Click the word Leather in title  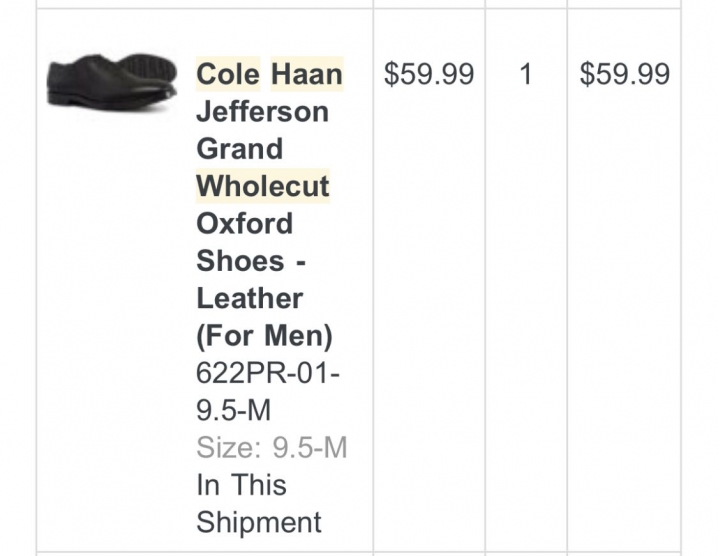click(x=249, y=298)
